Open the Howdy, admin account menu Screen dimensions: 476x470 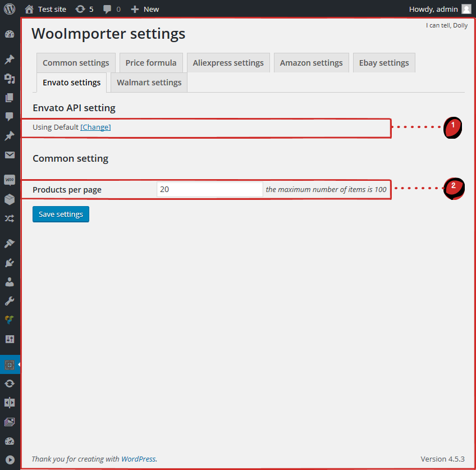click(x=440, y=9)
